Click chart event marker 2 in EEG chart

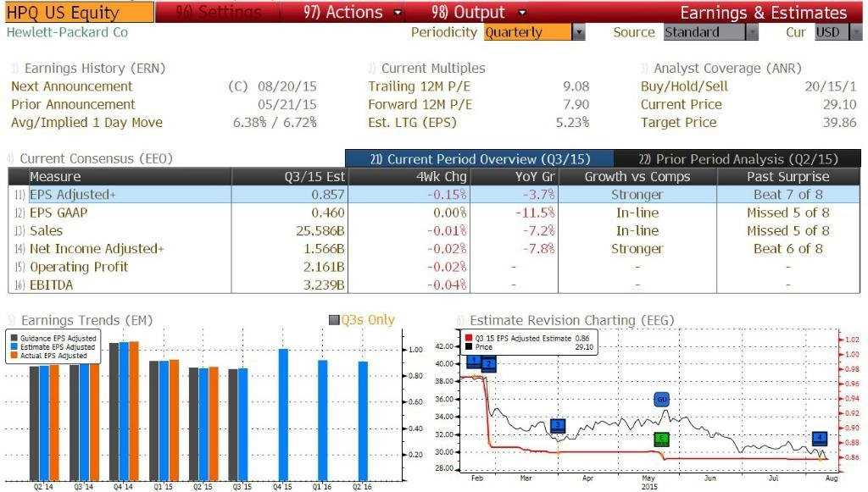coord(489,364)
